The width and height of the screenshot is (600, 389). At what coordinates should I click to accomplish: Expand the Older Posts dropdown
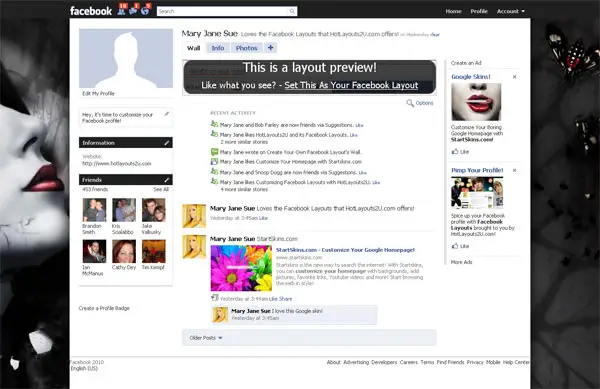206,338
